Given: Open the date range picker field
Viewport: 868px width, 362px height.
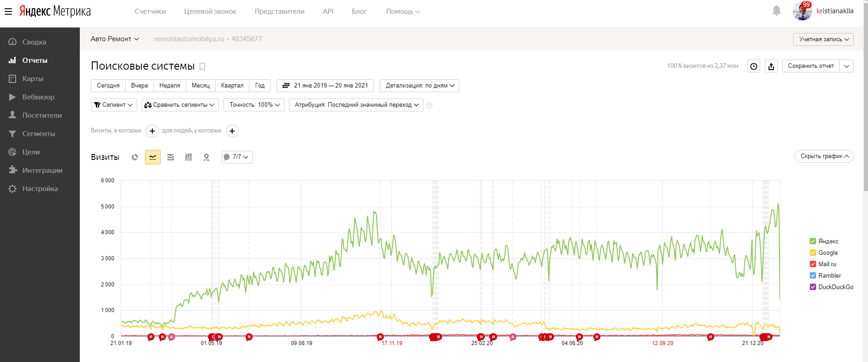Looking at the screenshot, I should coord(325,86).
